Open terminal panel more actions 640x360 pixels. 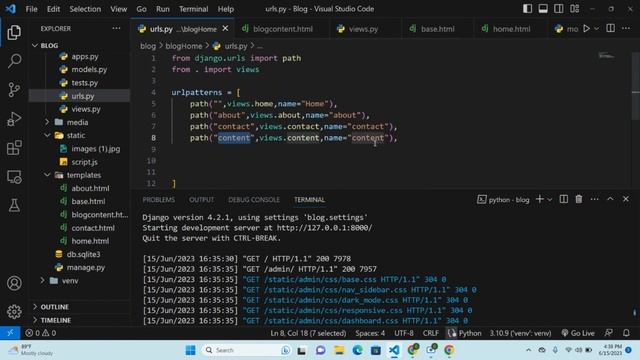pyautogui.click(x=594, y=199)
